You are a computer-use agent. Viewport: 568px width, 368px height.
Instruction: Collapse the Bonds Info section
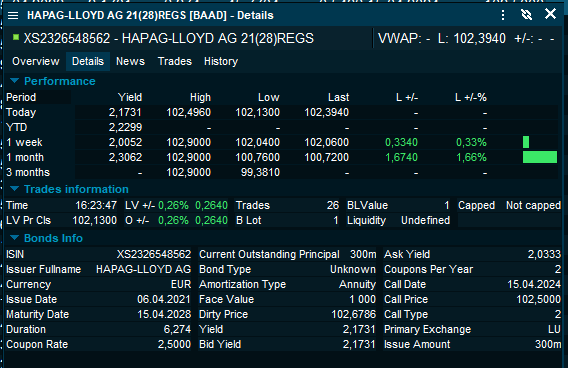(x=14, y=238)
